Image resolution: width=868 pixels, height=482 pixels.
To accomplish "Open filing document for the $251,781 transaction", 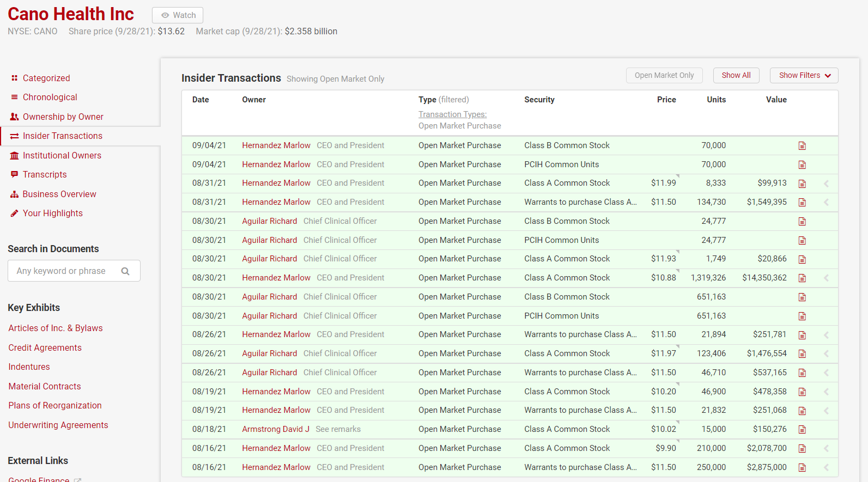I will click(802, 335).
